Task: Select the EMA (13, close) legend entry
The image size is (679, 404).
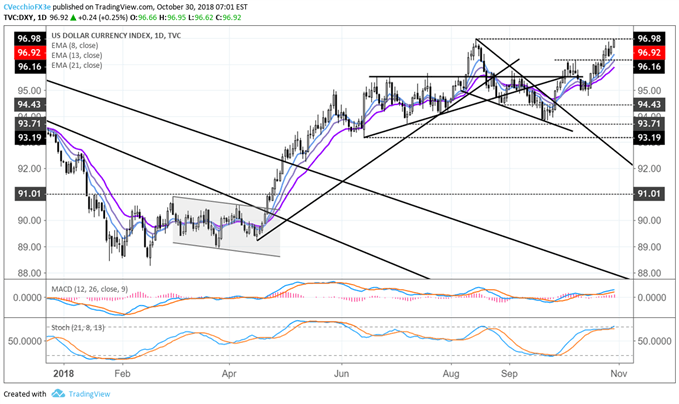Action: (77, 55)
